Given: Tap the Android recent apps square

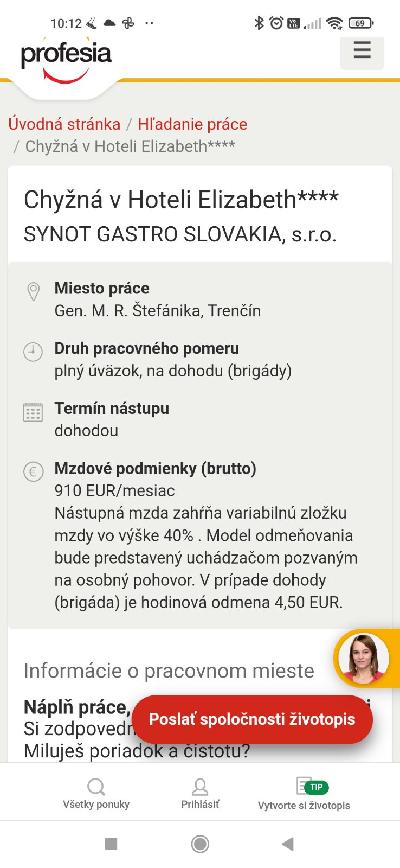Looking at the screenshot, I should click(111, 844).
